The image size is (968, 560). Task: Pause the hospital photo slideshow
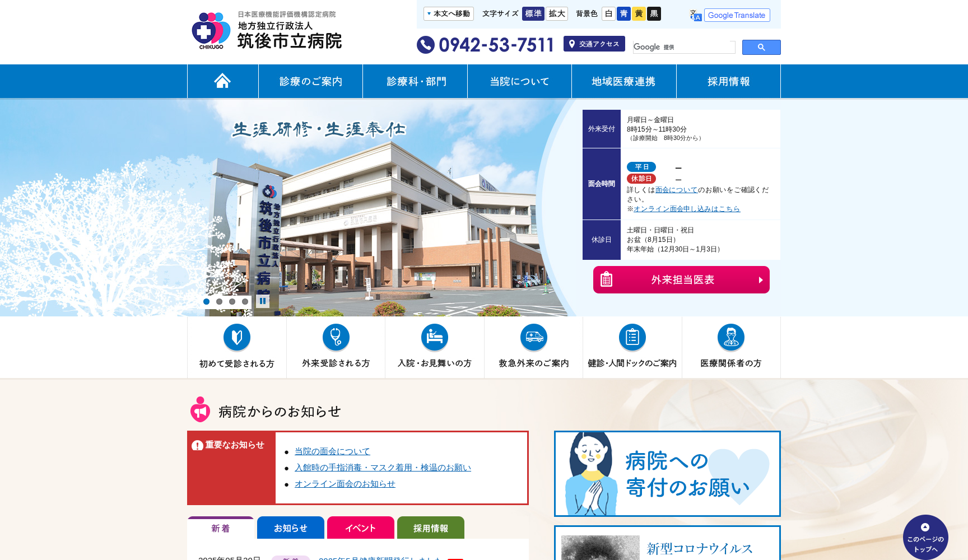click(x=263, y=301)
